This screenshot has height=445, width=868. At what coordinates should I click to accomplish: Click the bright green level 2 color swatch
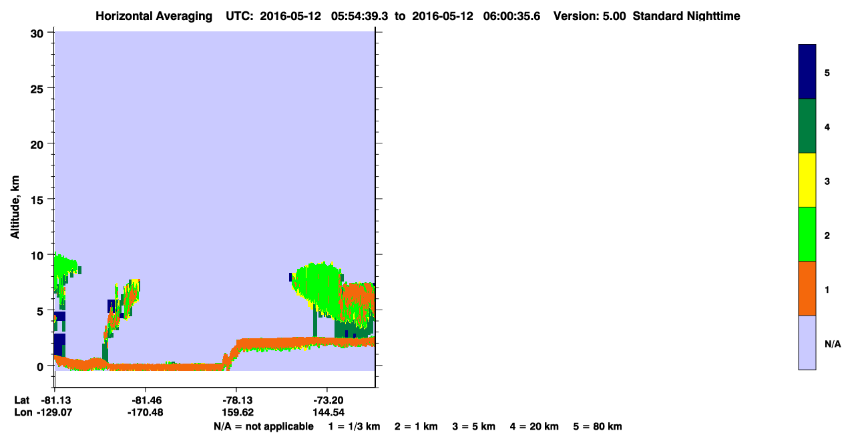coord(807,234)
